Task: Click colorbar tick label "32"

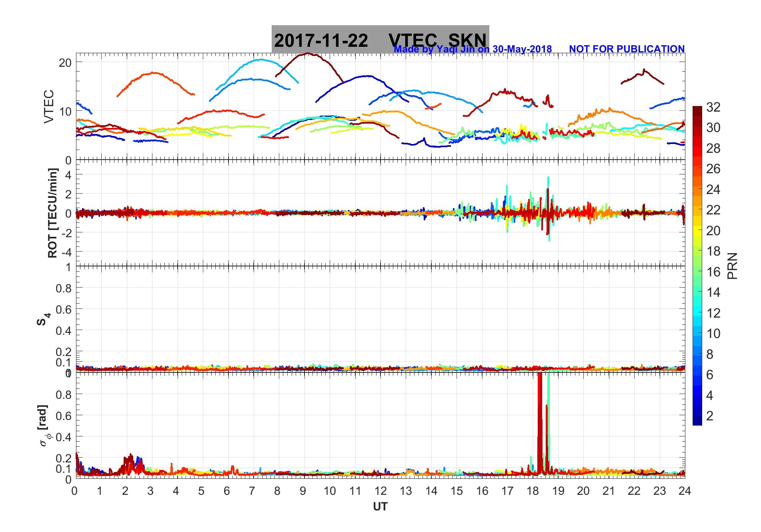Action: coord(713,107)
